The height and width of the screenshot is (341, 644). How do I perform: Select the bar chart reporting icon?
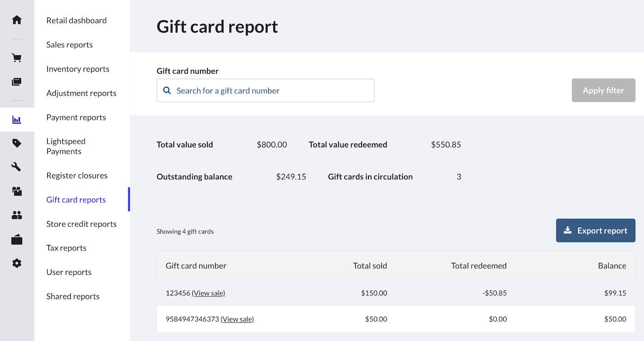tap(17, 120)
